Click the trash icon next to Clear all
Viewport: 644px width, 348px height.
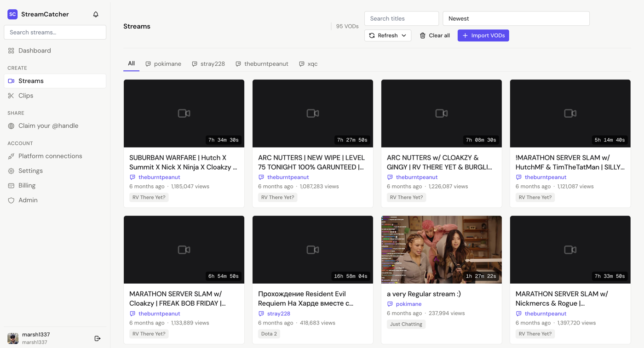coord(423,35)
